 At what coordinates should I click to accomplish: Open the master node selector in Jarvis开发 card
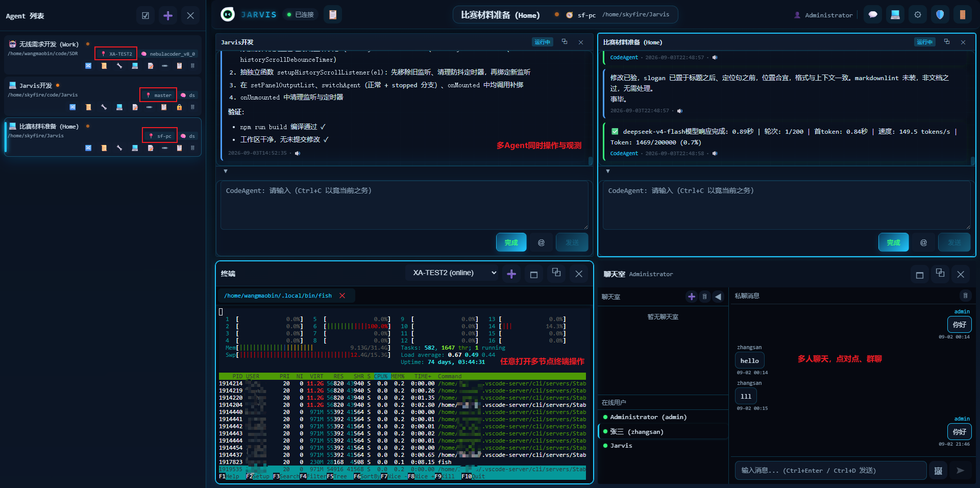[x=159, y=95]
